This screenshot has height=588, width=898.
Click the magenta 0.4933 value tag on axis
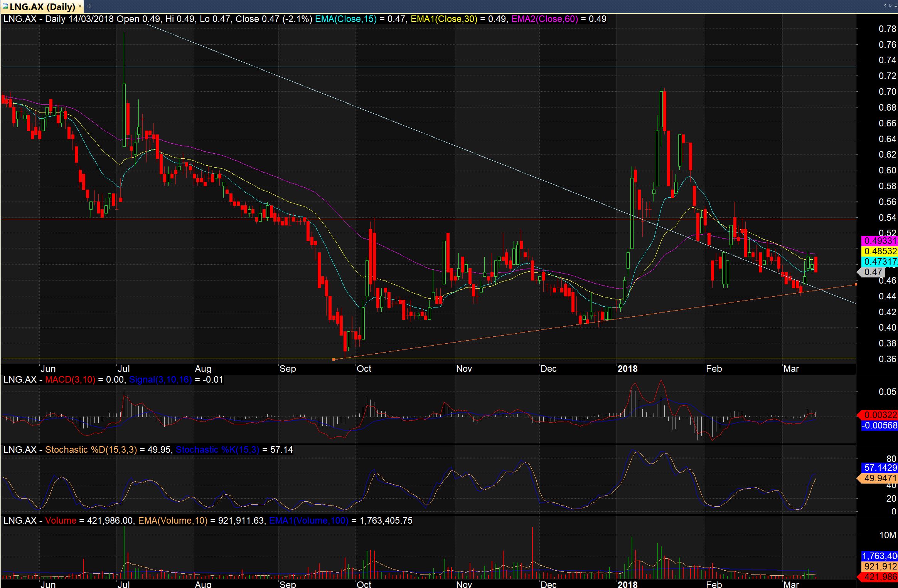(879, 241)
